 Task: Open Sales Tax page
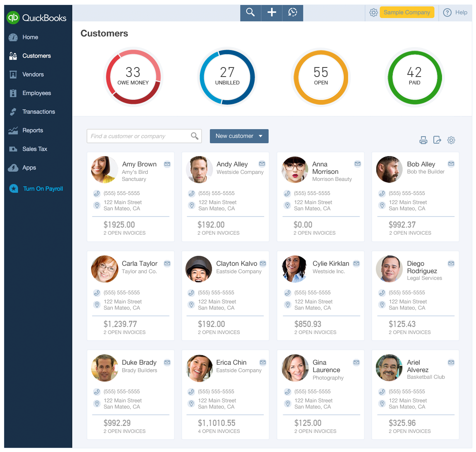[x=35, y=149]
